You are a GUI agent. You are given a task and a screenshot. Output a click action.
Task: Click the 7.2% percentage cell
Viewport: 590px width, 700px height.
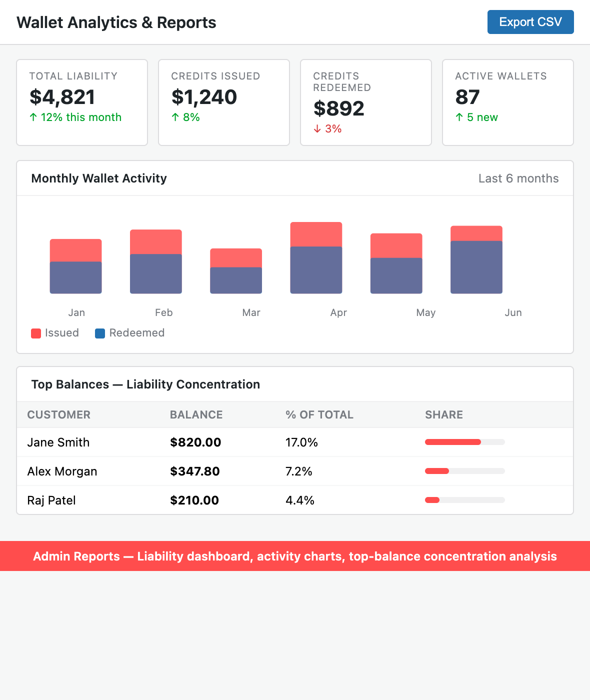tap(299, 471)
